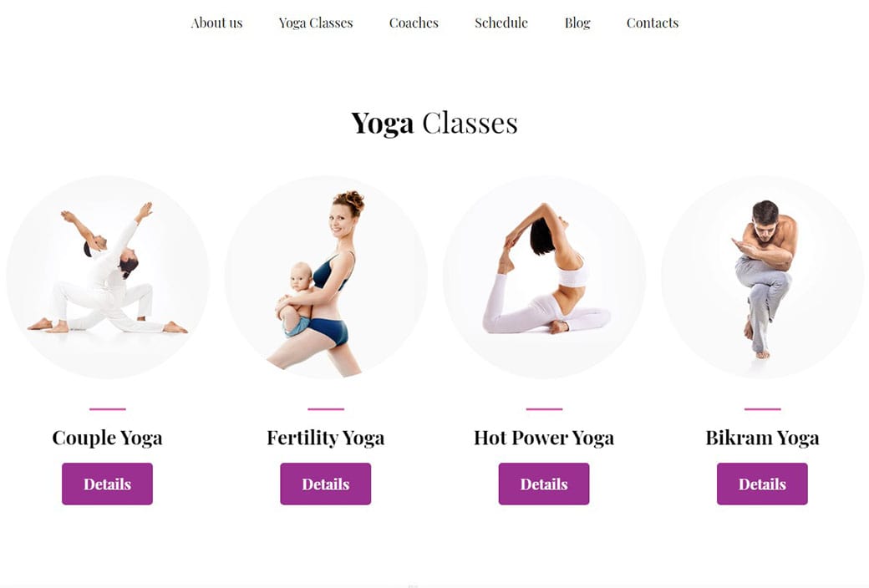Navigate to the Contacts page
The height and width of the screenshot is (588, 869).
click(x=653, y=23)
